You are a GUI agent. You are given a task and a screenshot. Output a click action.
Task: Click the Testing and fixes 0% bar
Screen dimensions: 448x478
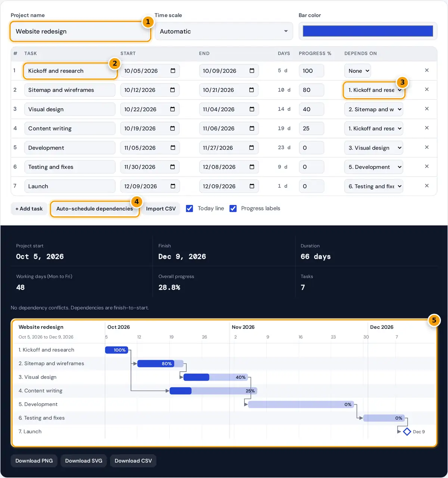coord(384,418)
